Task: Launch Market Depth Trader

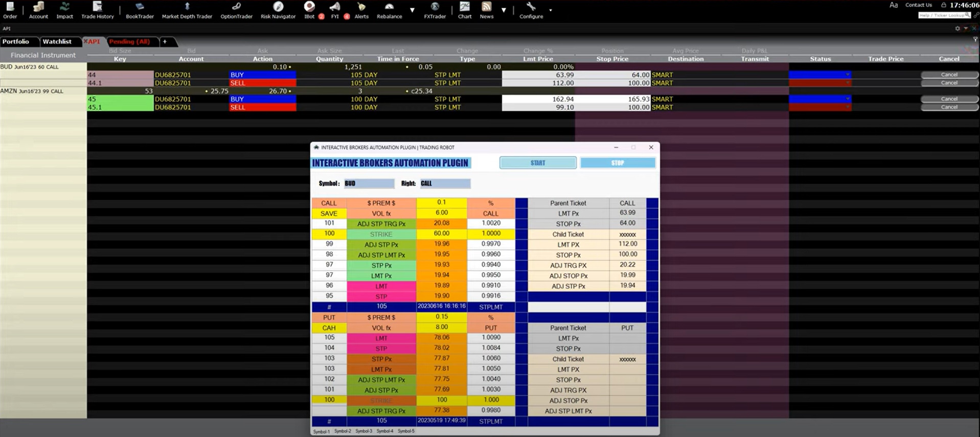Action: tap(187, 10)
